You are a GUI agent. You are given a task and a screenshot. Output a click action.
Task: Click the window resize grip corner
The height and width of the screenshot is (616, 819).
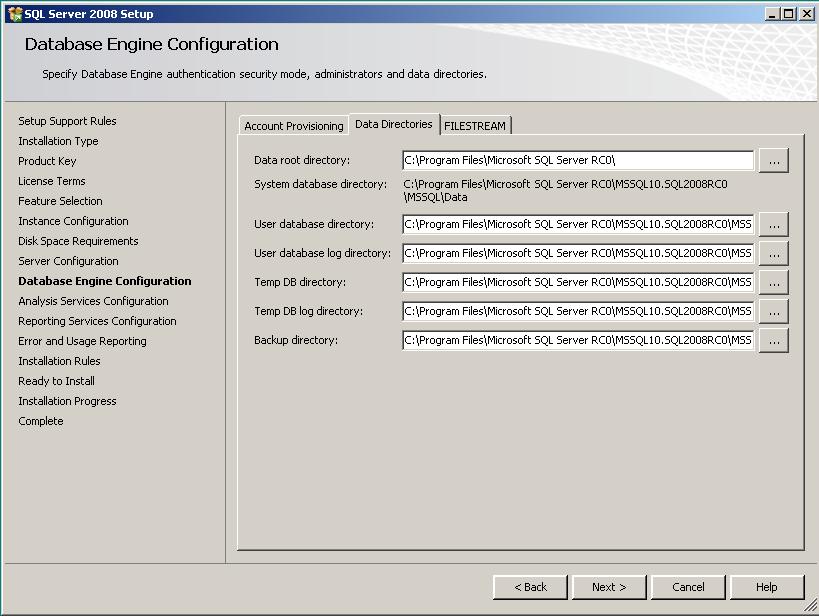coord(811,606)
